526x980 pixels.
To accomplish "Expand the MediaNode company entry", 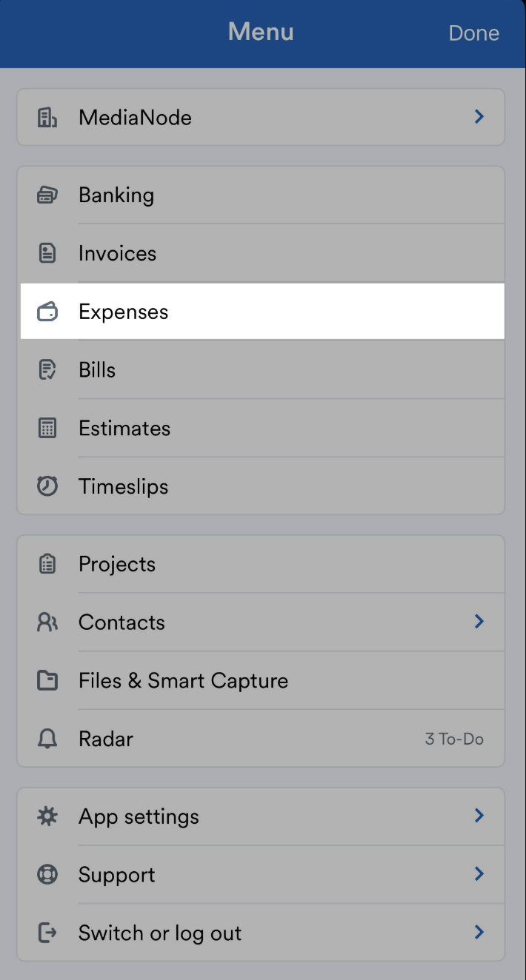I will (x=261, y=117).
